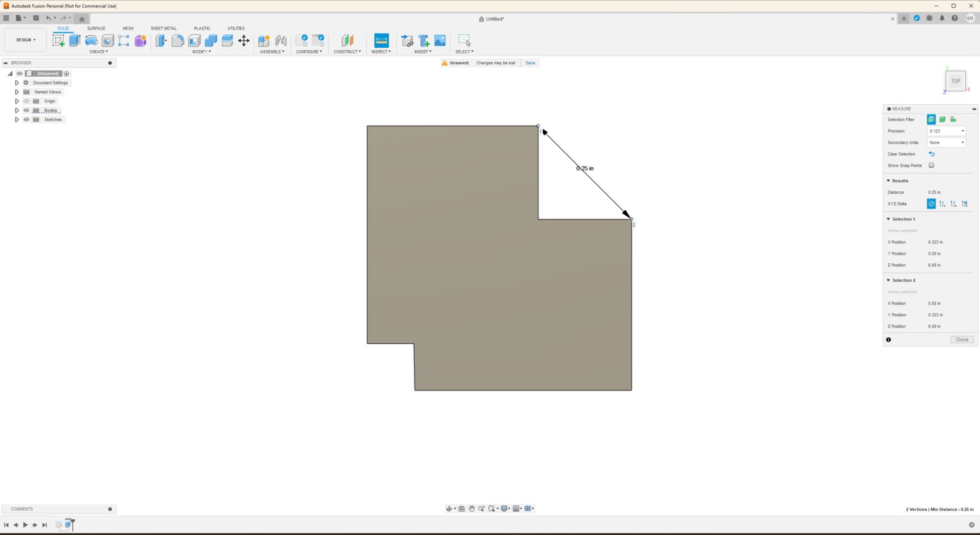Select the body selection filter
Image resolution: width=980 pixels, height=535 pixels.
[x=942, y=120]
